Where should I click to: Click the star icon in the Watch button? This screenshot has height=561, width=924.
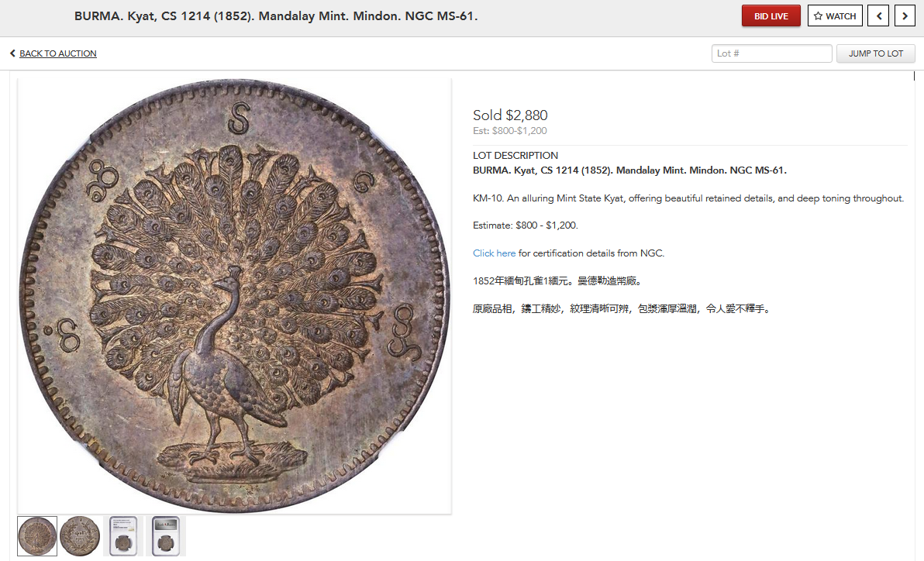pos(818,16)
